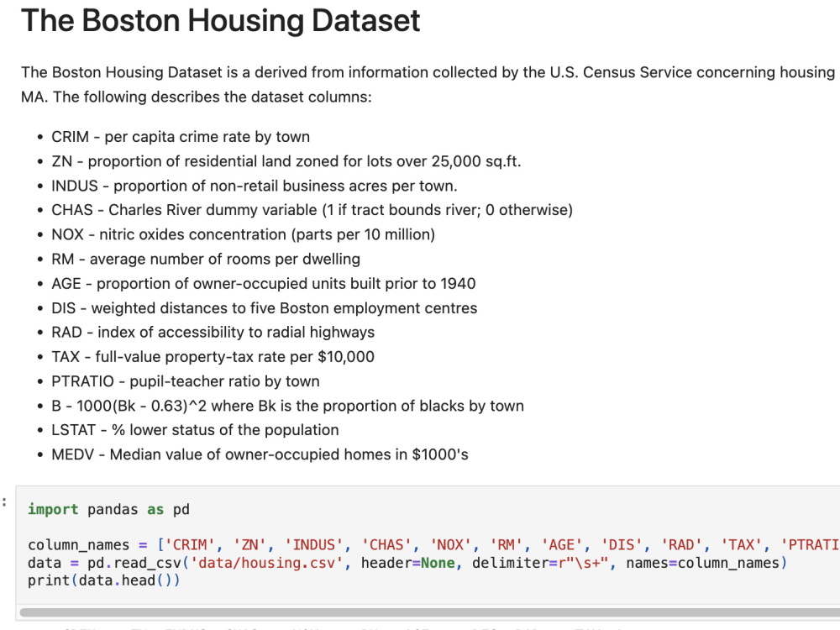This screenshot has width=840, height=630.
Task: Click the 'data/housing.csv' string in code
Action: click(267, 563)
